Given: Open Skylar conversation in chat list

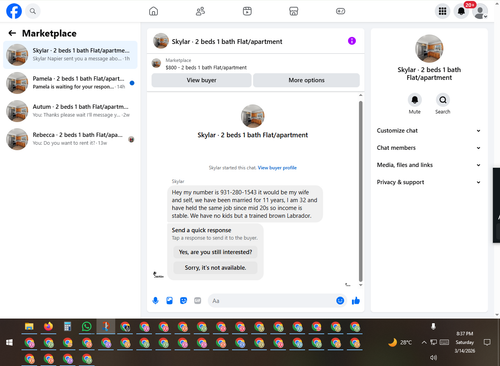Looking at the screenshot, I should 70,55.
